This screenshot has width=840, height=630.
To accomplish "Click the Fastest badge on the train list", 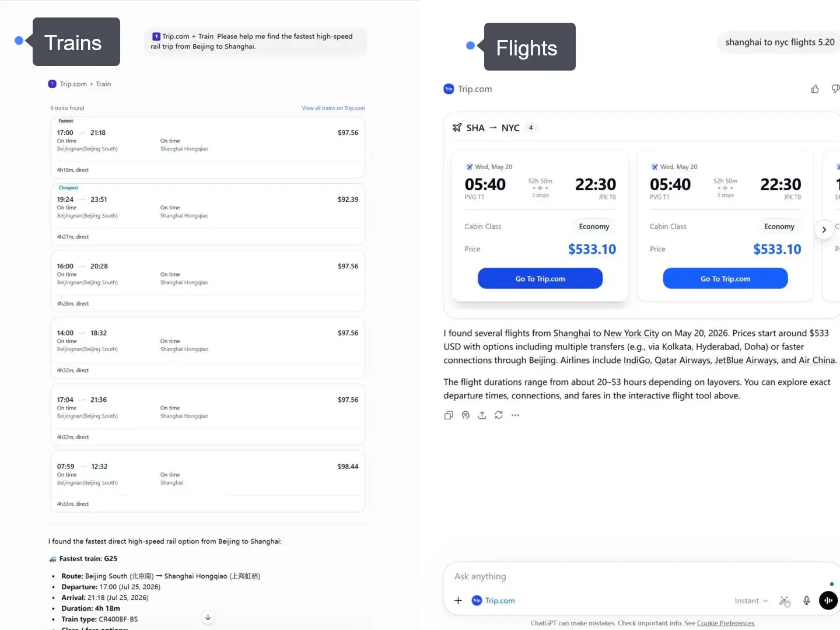I will 66,121.
